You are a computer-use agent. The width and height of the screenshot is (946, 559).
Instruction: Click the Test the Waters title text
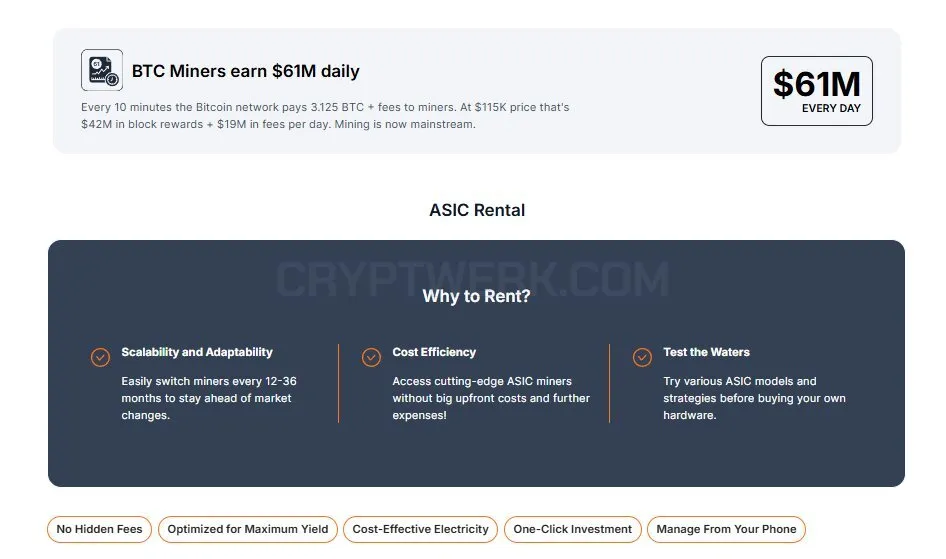coord(706,352)
